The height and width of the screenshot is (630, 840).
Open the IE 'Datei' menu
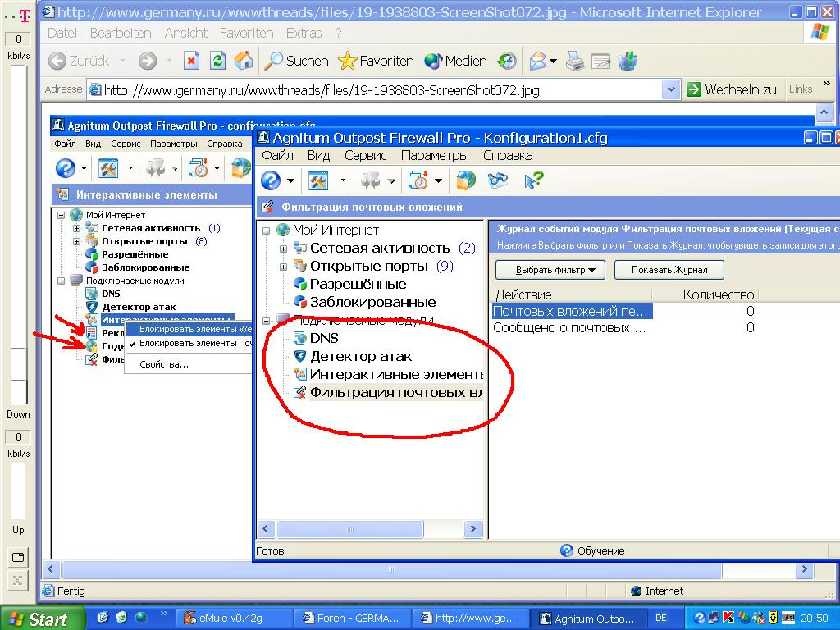tap(62, 33)
